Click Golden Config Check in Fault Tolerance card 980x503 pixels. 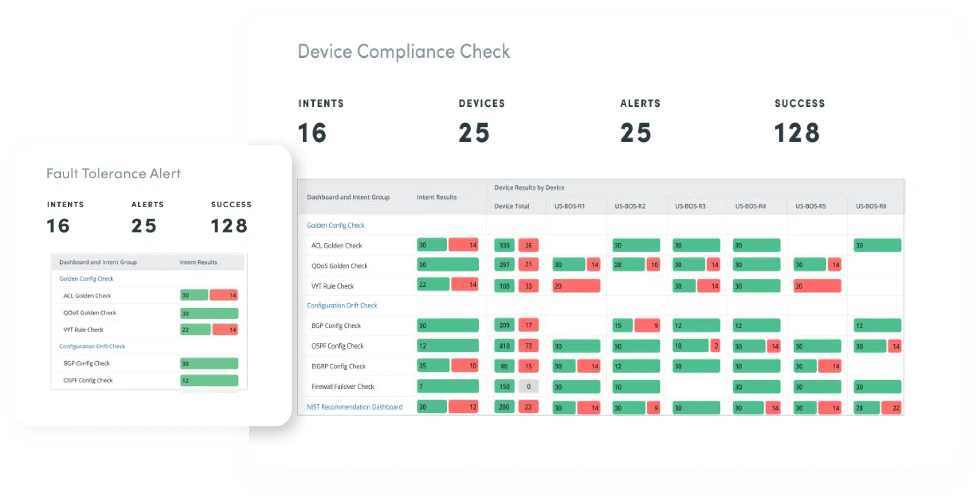(x=86, y=279)
